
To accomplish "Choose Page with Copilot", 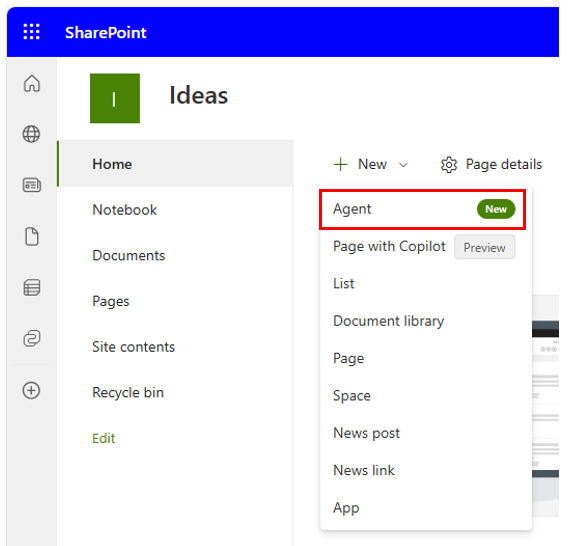I will click(x=389, y=246).
